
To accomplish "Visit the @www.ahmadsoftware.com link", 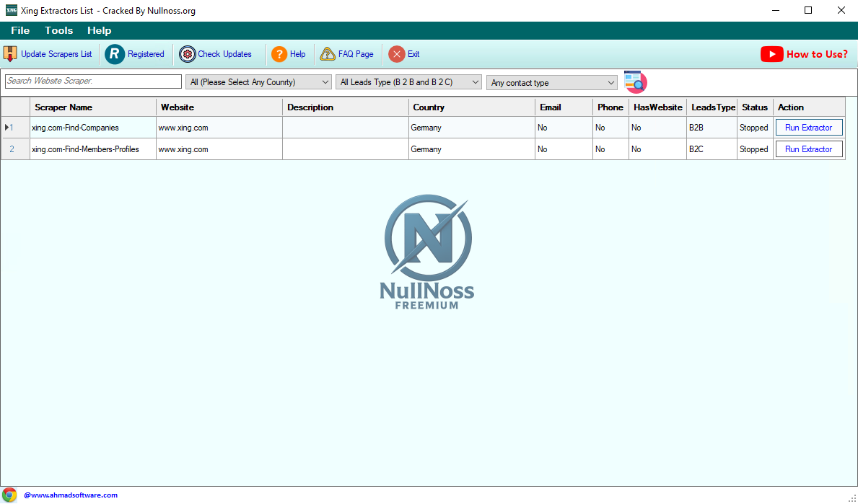I will pos(71,495).
